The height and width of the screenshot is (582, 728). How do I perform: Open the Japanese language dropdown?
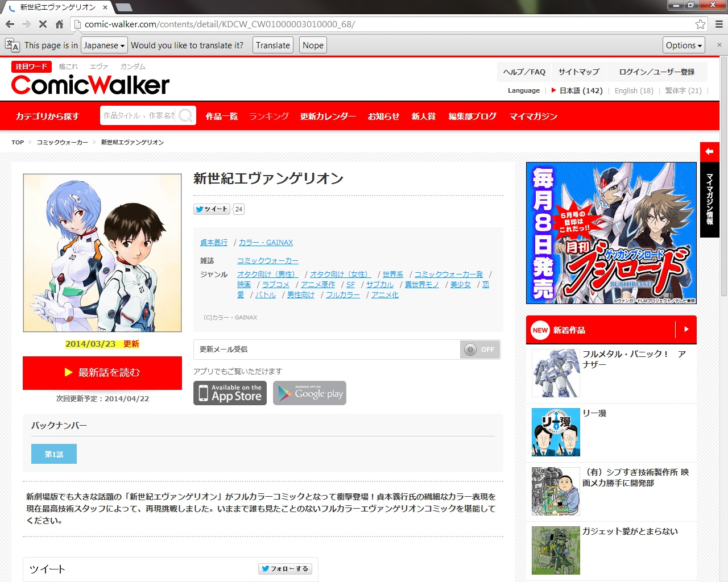[104, 45]
